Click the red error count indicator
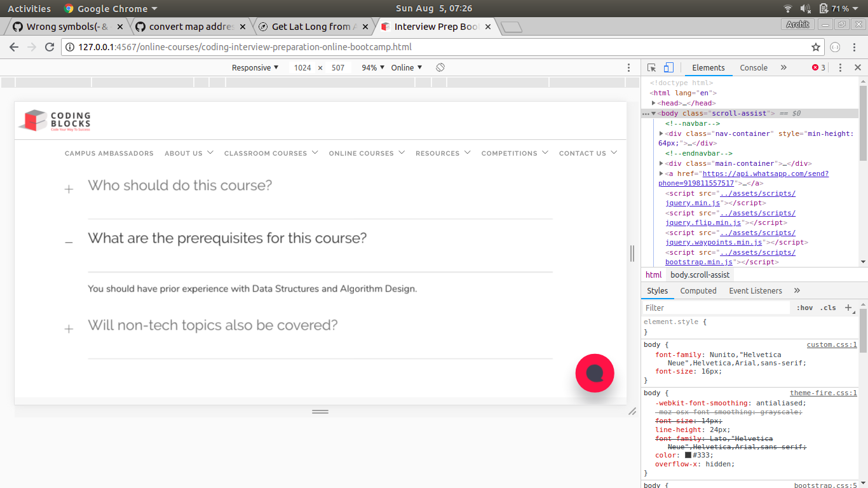 819,67
